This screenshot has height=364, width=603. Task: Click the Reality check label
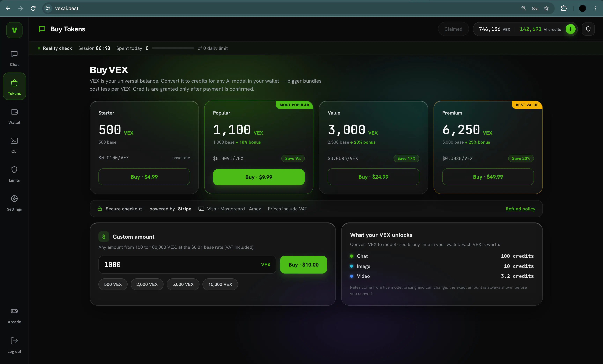pos(57,48)
